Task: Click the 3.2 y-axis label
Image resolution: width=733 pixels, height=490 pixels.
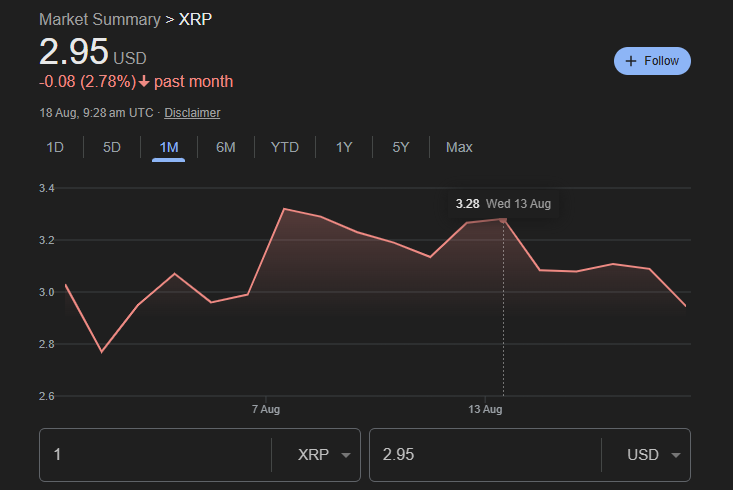Action: coord(46,240)
